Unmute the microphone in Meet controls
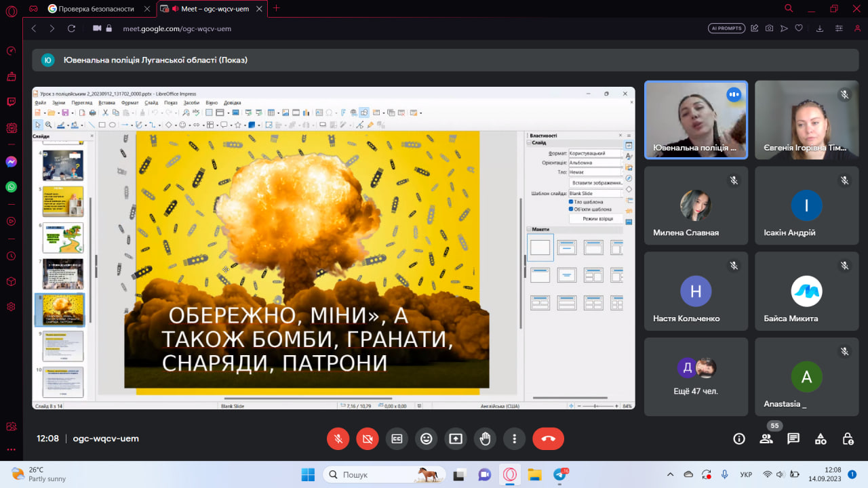868x488 pixels. 338,439
